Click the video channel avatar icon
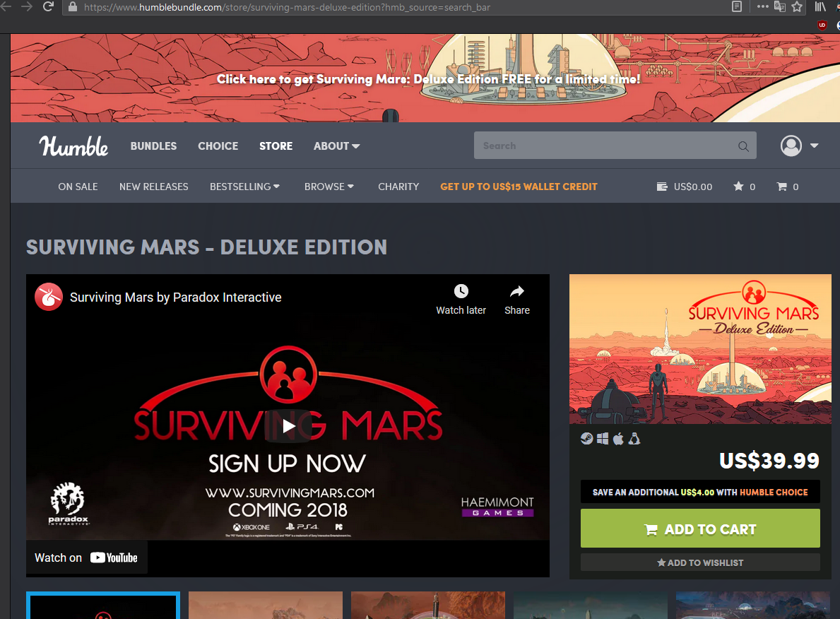840x619 pixels. [49, 297]
